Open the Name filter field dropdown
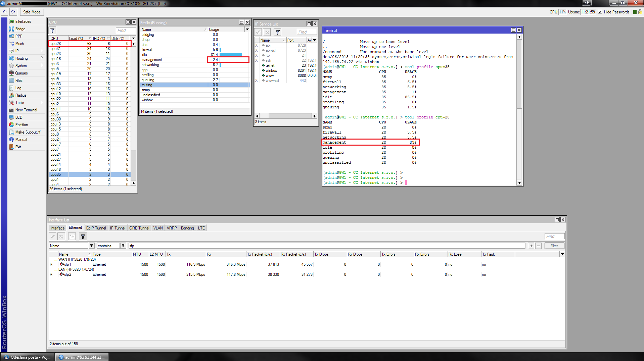Image resolution: width=644 pixels, height=361 pixels. click(x=91, y=246)
